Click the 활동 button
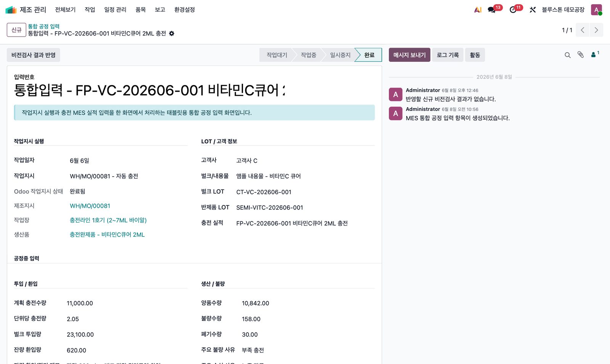The height and width of the screenshot is (364, 610). pos(475,55)
